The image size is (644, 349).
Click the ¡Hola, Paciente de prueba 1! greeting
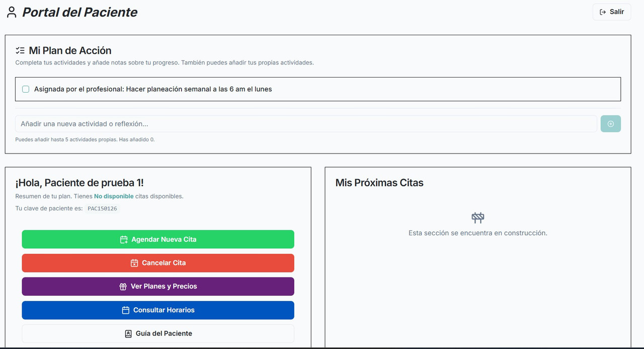pyautogui.click(x=79, y=183)
